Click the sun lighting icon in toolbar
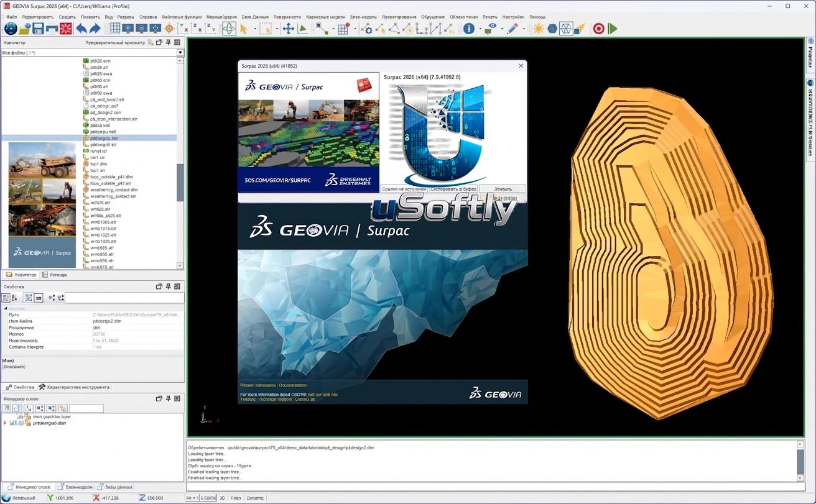The height and width of the screenshot is (504, 816). pyautogui.click(x=539, y=29)
